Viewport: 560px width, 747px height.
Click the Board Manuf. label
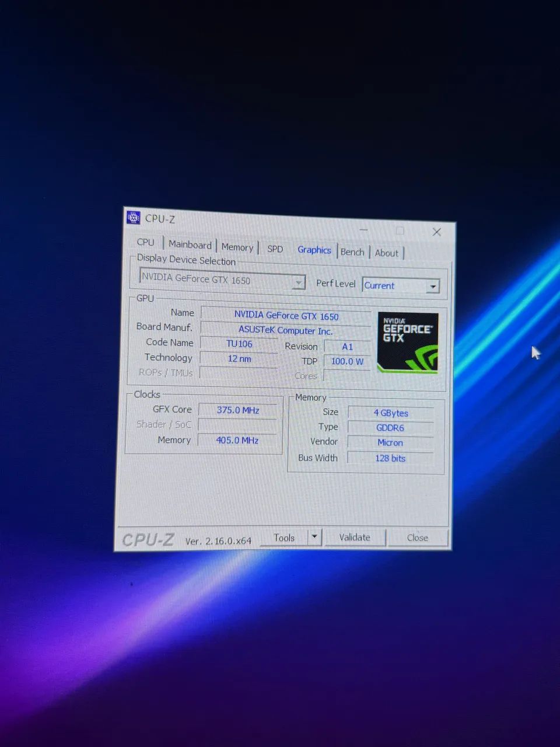tap(164, 327)
